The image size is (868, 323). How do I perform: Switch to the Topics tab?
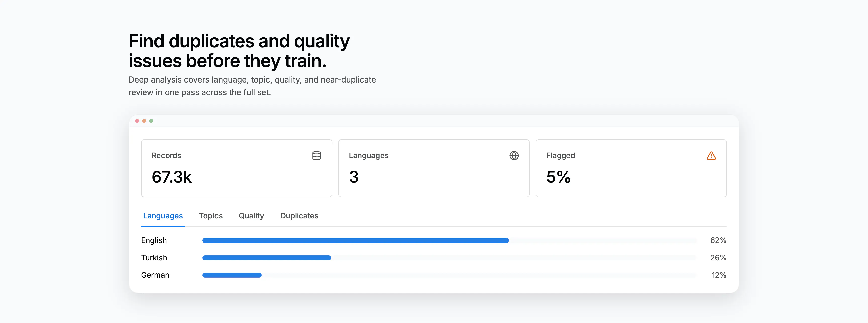(x=211, y=216)
